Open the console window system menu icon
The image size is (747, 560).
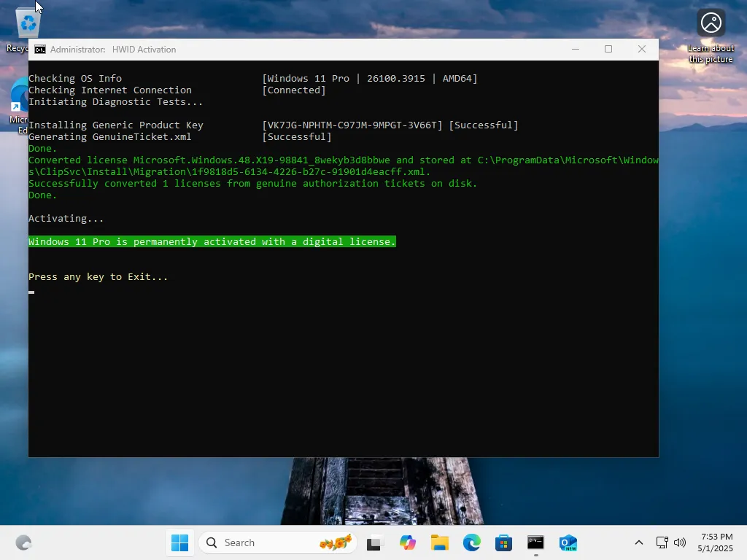tap(40, 50)
